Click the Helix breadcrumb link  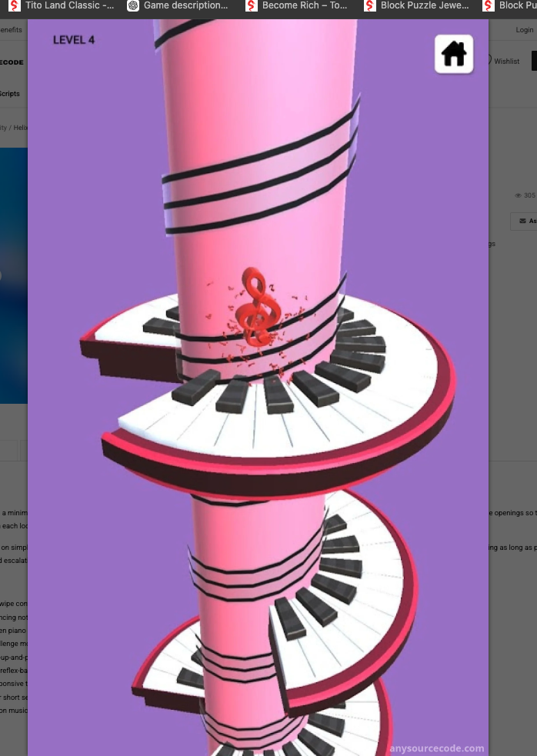(20, 128)
